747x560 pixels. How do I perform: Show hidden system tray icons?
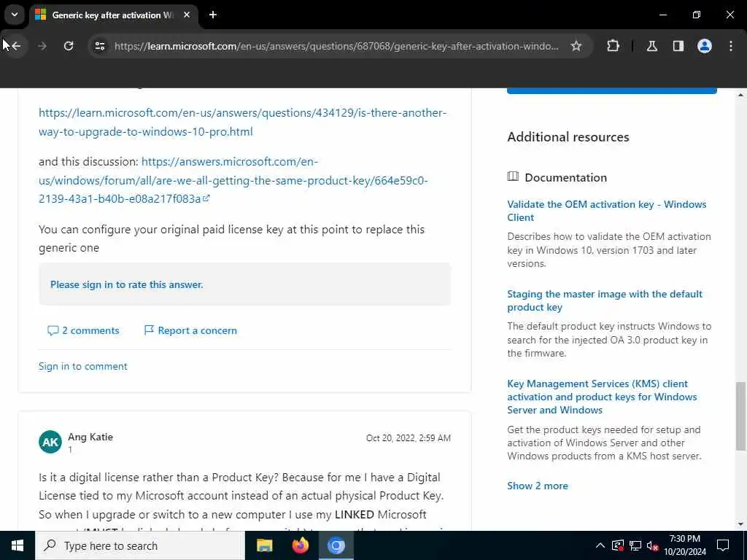600,545
